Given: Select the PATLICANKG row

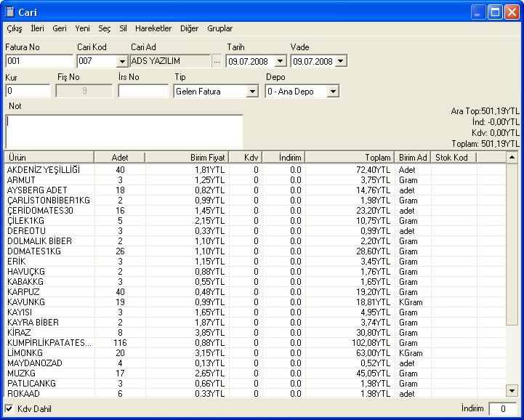Looking at the screenshot, I should click(255, 384).
